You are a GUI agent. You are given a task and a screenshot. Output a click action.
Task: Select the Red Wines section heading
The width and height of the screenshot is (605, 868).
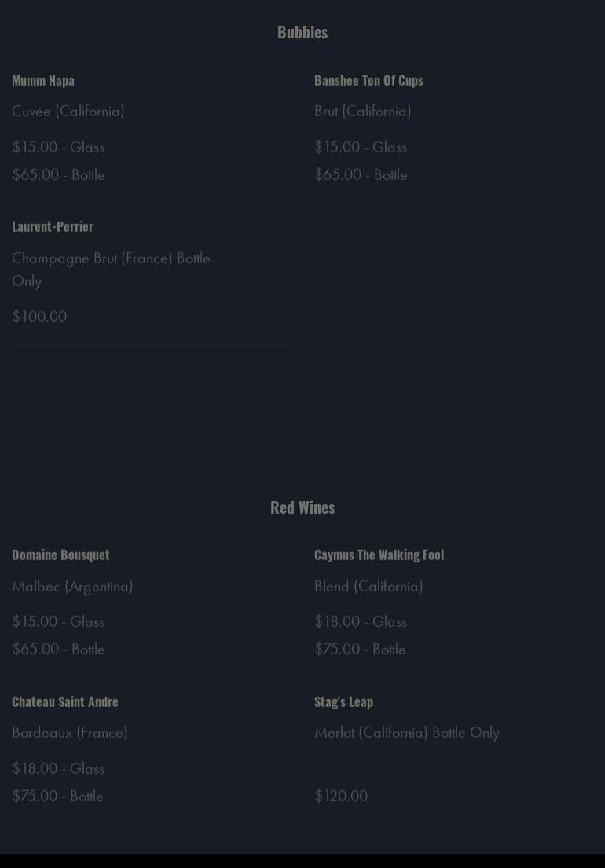302,507
